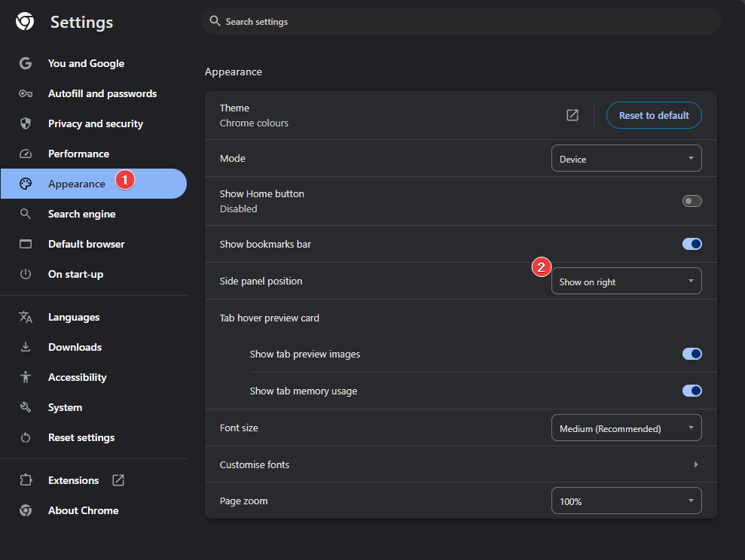Click the Show bookmarks bar label
Image resolution: width=745 pixels, height=560 pixels.
tap(265, 244)
